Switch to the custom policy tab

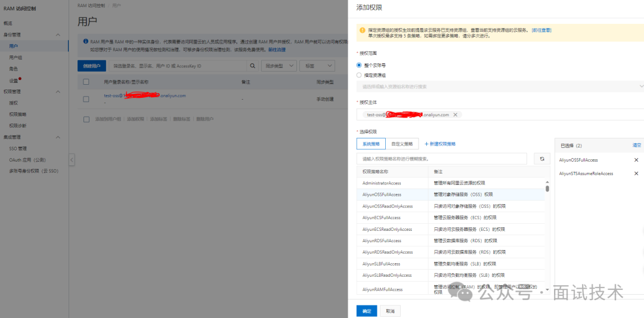[x=402, y=144]
